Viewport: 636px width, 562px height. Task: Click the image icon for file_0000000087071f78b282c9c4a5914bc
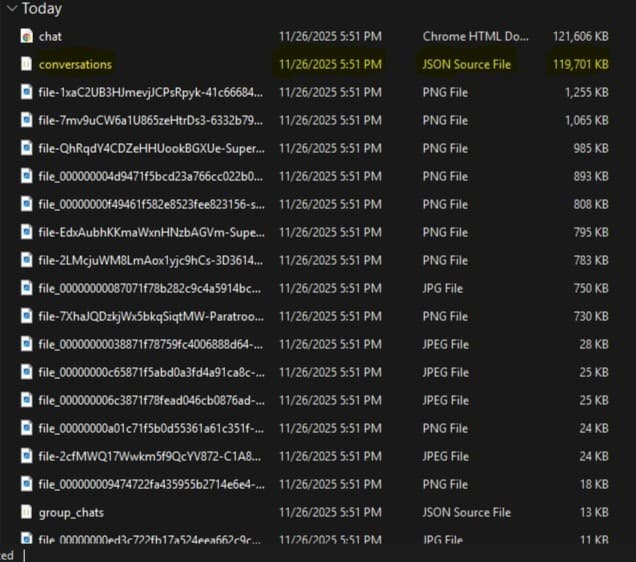point(27,288)
